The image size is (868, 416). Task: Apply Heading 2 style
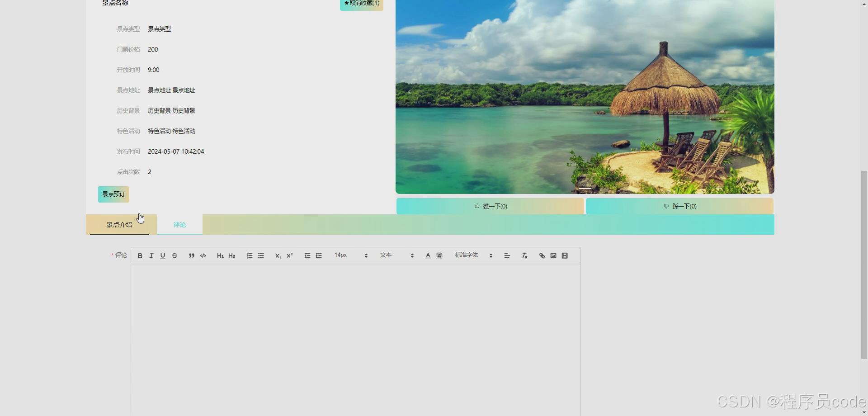(x=232, y=256)
